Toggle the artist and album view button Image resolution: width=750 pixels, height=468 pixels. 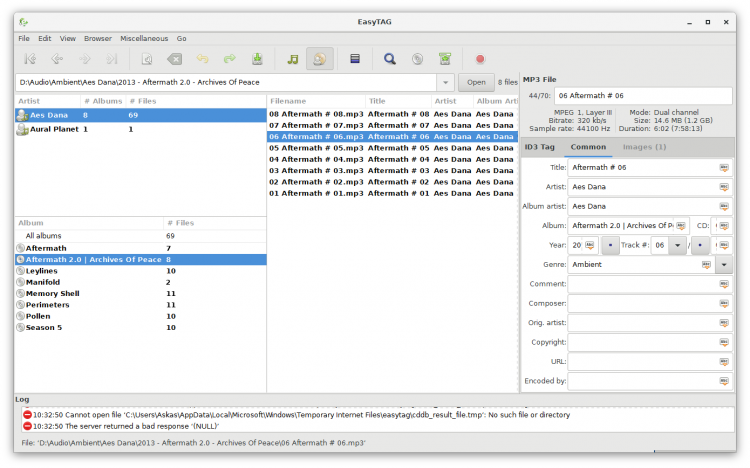pos(320,60)
